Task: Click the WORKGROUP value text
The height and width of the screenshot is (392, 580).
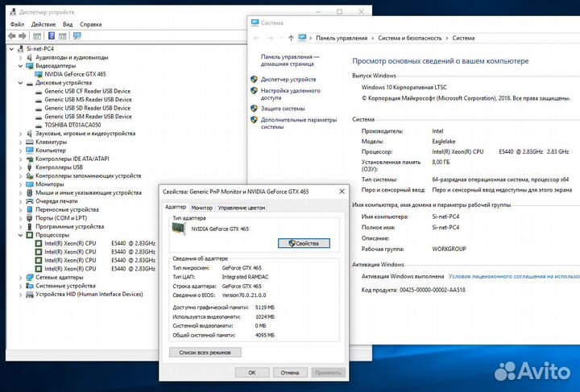Action: coord(449,249)
